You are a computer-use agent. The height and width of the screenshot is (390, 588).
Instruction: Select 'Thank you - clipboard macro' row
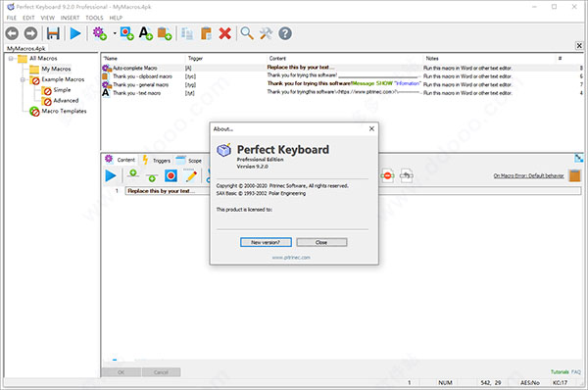[342, 76]
